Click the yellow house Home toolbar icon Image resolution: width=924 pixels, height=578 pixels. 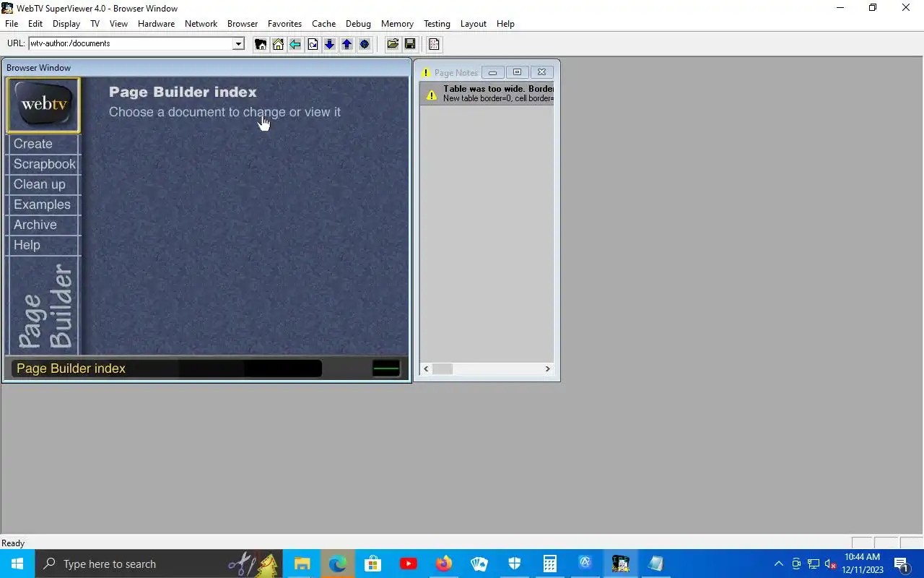coord(278,44)
